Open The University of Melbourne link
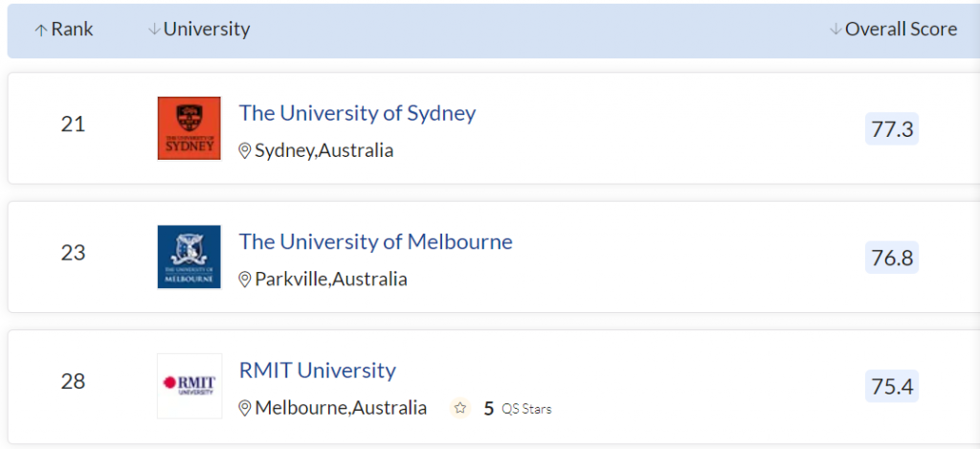The image size is (980, 449). click(375, 241)
